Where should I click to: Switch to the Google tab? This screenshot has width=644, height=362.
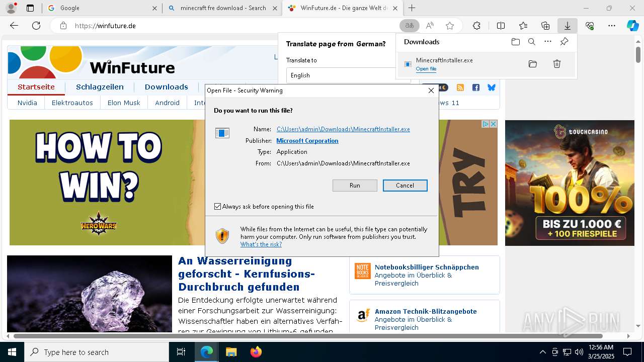click(102, 8)
